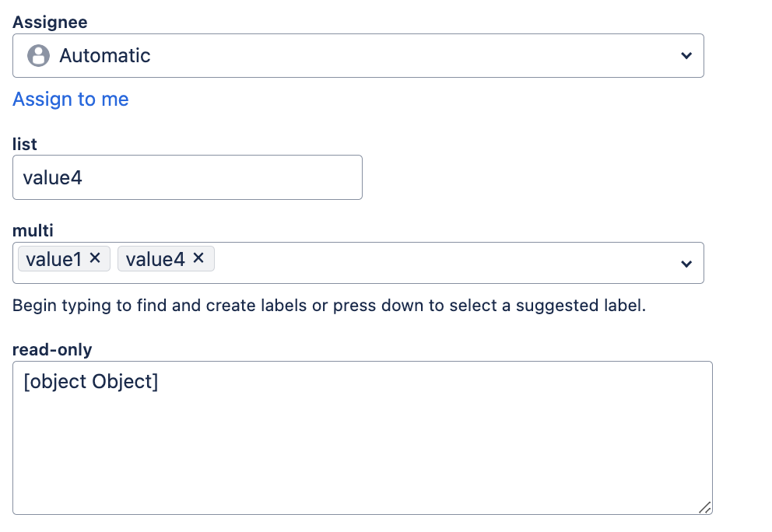772x532 pixels.
Task: Select the value4 label chip text in multi
Action: 156,259
